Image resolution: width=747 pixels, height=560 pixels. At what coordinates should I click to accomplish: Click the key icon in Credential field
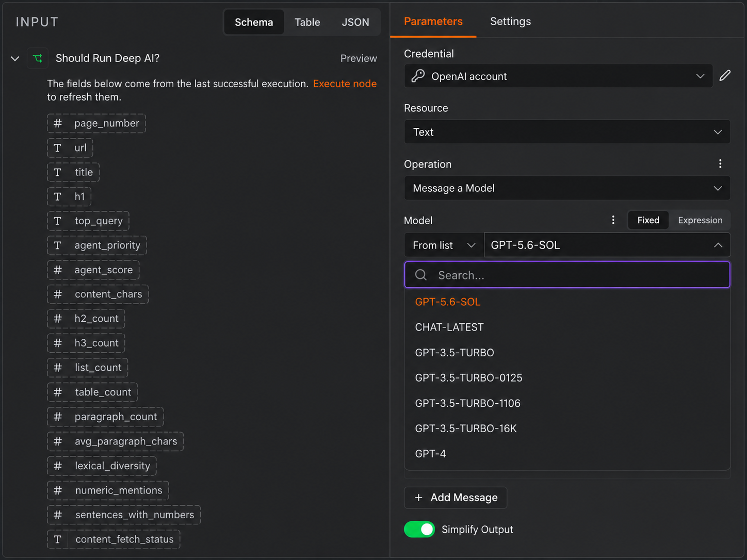[418, 76]
